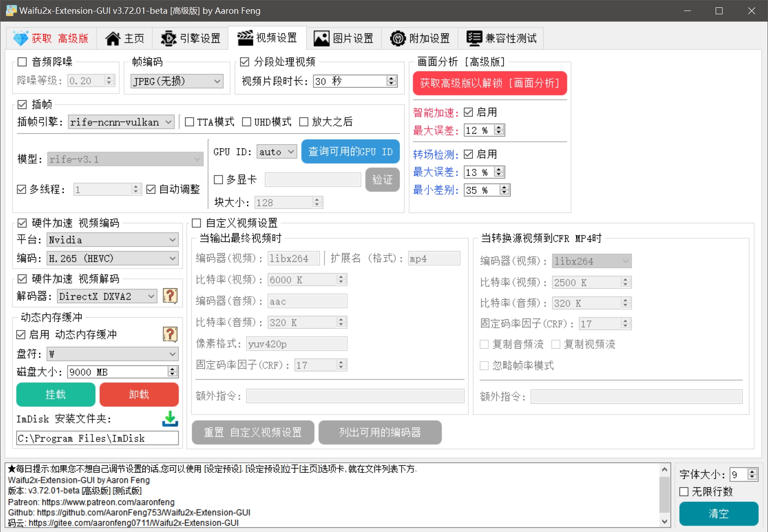768x532 pixels.
Task: Click the app icon in the title bar
Action: click(11, 10)
